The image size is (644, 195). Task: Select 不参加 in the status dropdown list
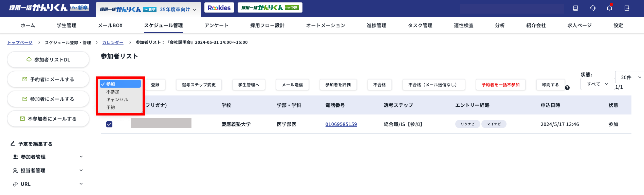(120, 92)
